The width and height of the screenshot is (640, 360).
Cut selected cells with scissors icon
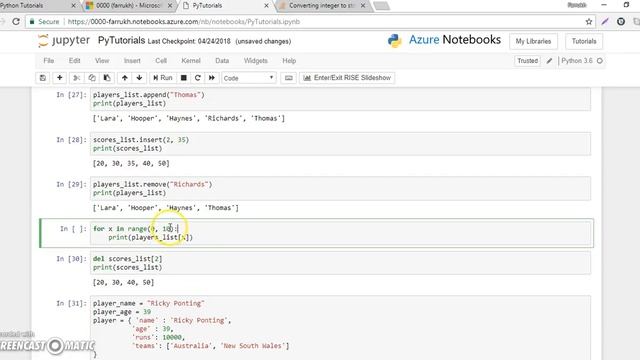point(76,78)
